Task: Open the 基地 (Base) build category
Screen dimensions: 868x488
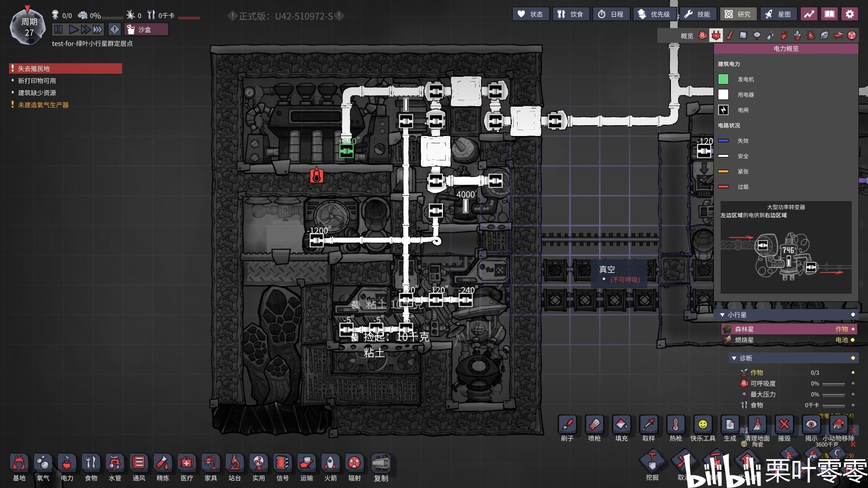Action: pos(19,467)
